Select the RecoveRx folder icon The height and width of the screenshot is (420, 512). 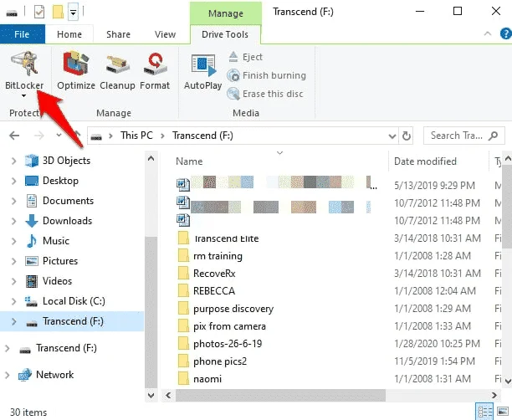coord(183,274)
